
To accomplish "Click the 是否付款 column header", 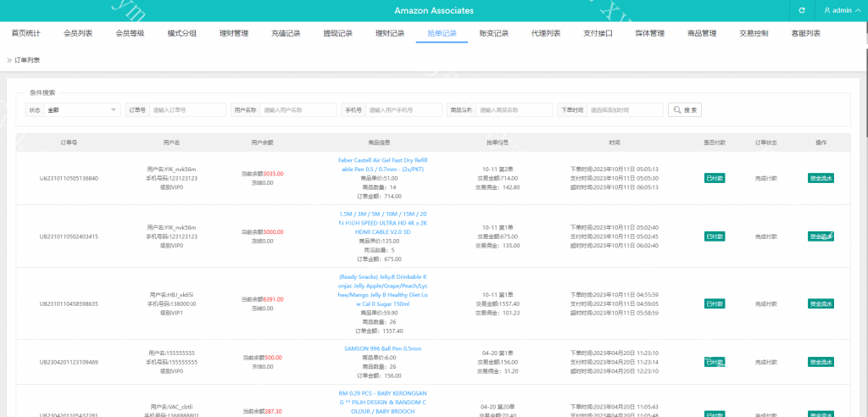I will (714, 142).
